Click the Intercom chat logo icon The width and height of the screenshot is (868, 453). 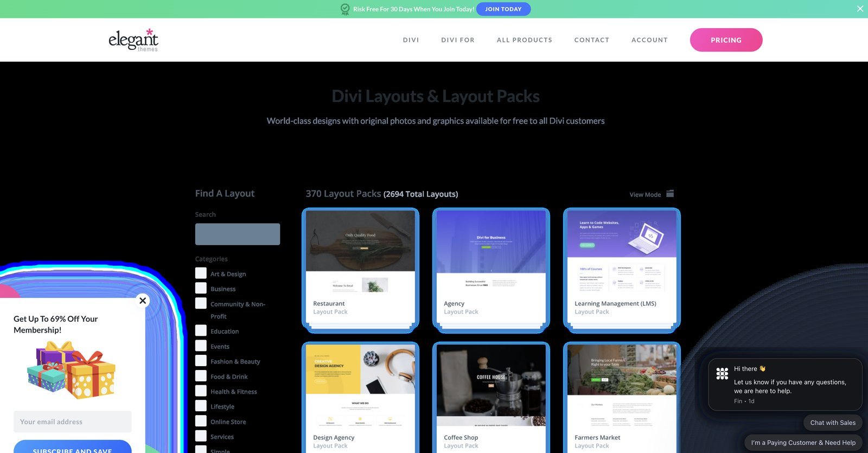[x=722, y=373]
